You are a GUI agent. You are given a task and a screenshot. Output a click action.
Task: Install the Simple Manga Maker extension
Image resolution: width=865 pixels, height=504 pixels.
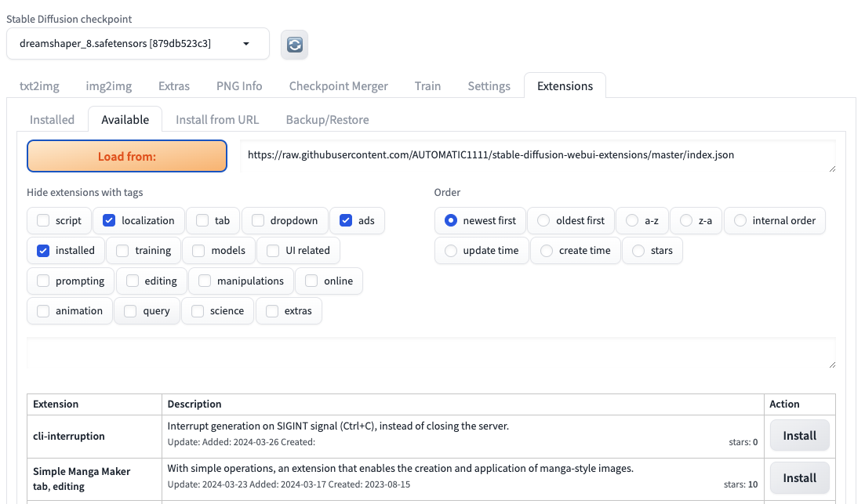[799, 478]
